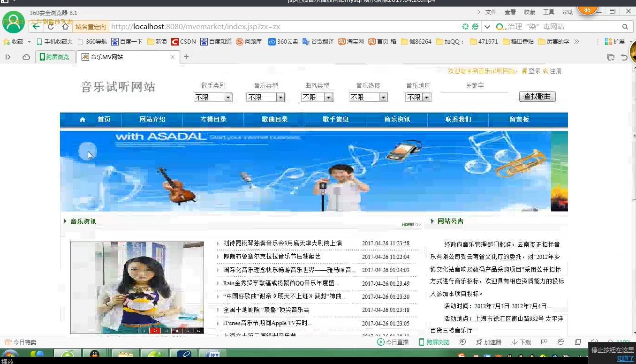This screenshot has width=636, height=364.
Task: Go to 专辑目录 in site navigation
Action: [x=213, y=120]
